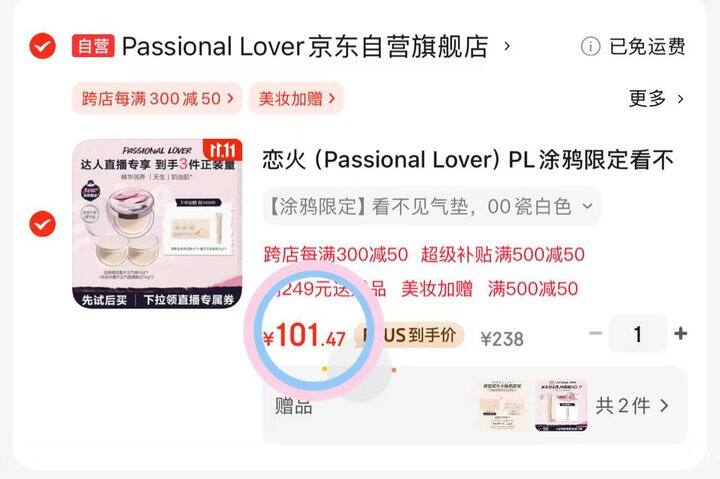Click the PLUS到手价 badge

tap(409, 335)
